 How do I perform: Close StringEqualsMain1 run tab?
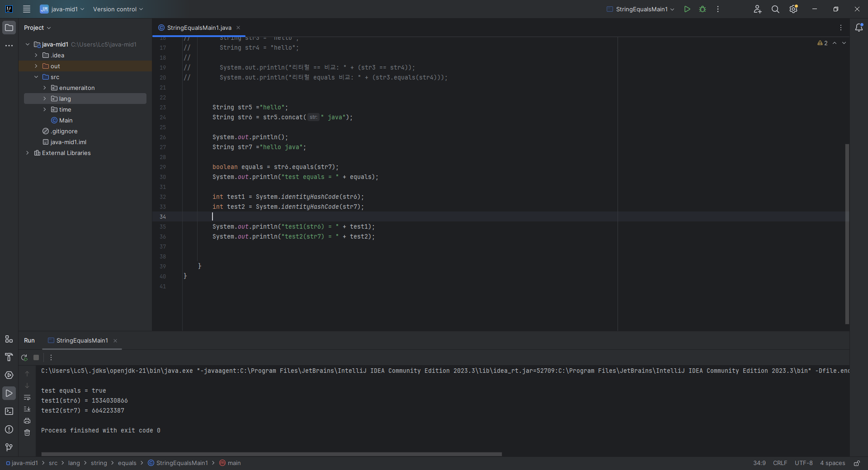(x=115, y=341)
